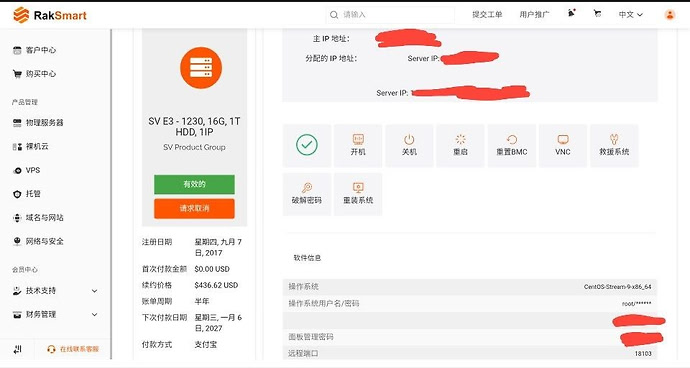Click '主 IP 地址:' label

[331, 39]
